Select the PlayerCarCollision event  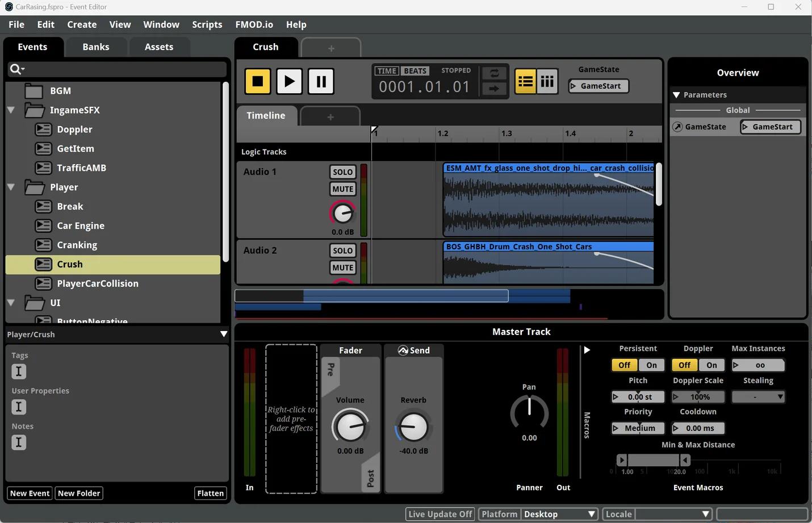coord(97,283)
